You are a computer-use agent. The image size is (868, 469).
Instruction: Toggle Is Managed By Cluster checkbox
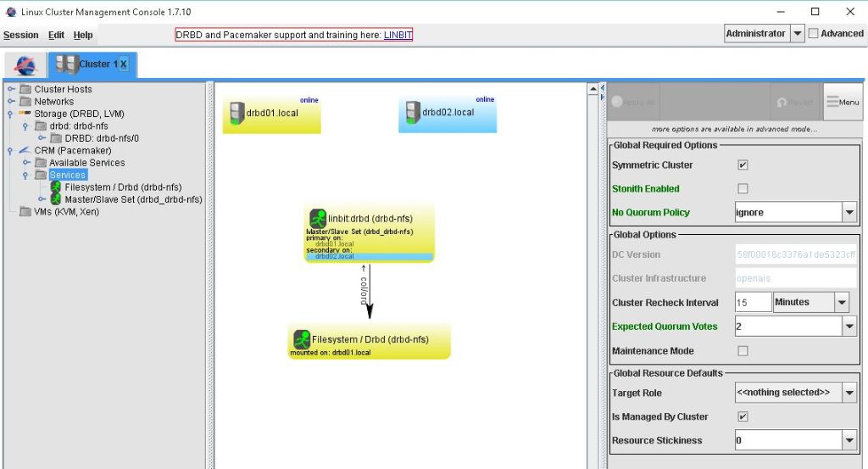click(x=743, y=416)
